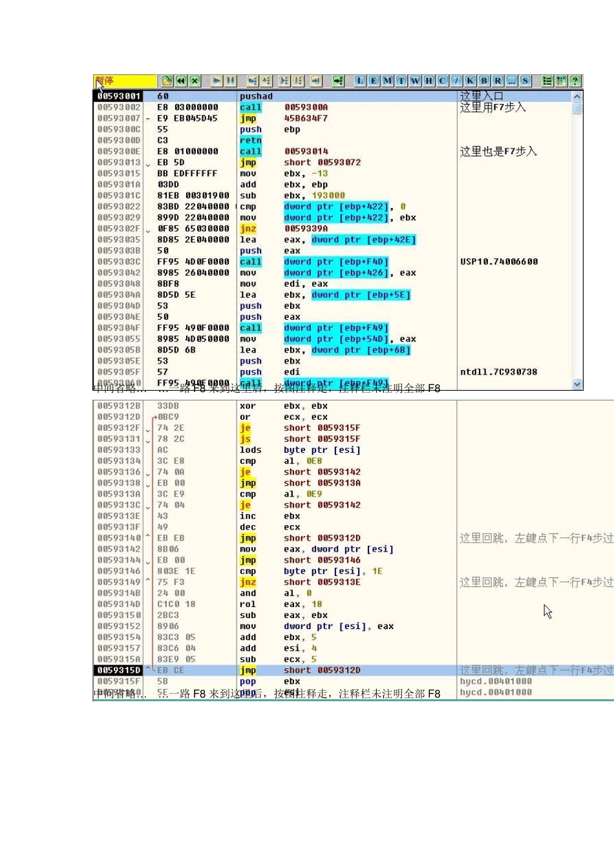Select row 0059312F je short 0059315F

point(354,428)
